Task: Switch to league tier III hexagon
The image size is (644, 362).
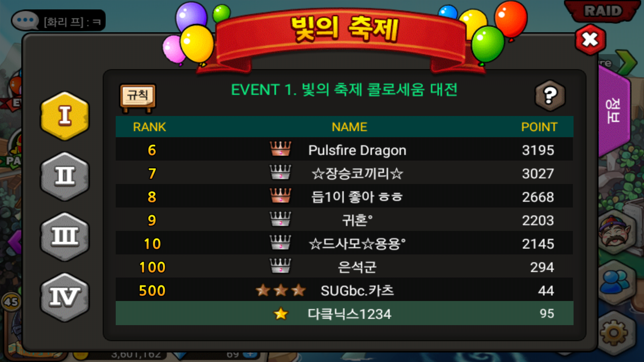Action: coord(65,237)
